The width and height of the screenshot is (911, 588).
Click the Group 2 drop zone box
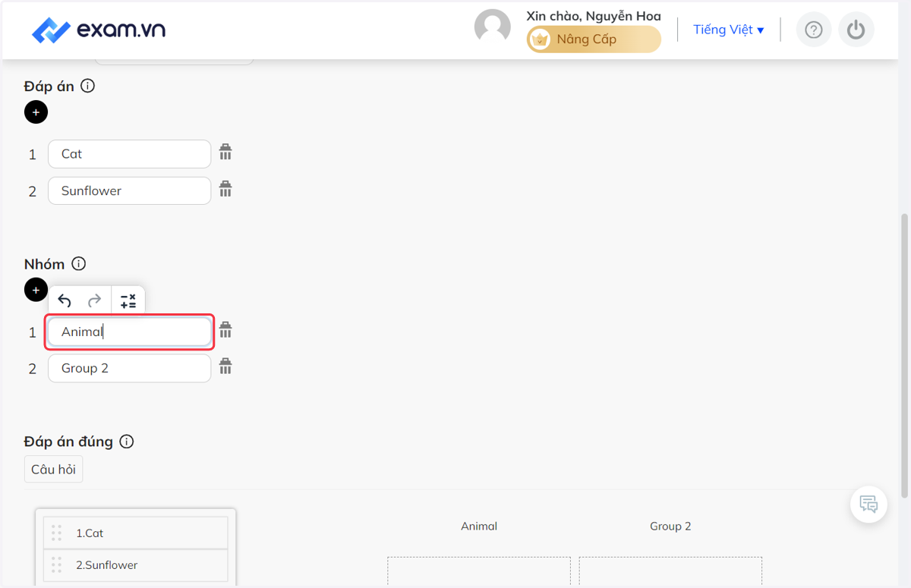pos(670,571)
